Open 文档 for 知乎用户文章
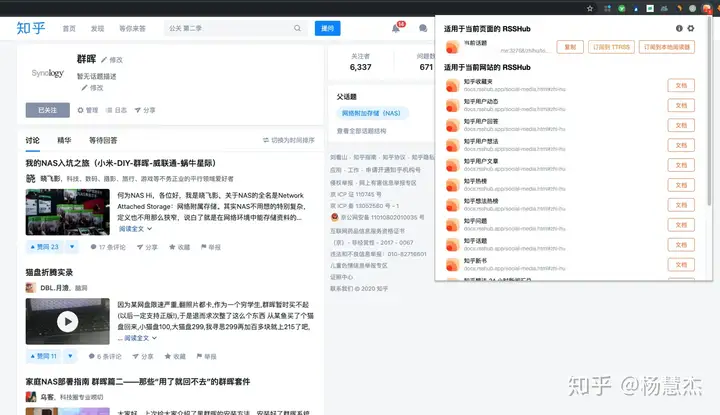720x415 pixels. point(681,165)
